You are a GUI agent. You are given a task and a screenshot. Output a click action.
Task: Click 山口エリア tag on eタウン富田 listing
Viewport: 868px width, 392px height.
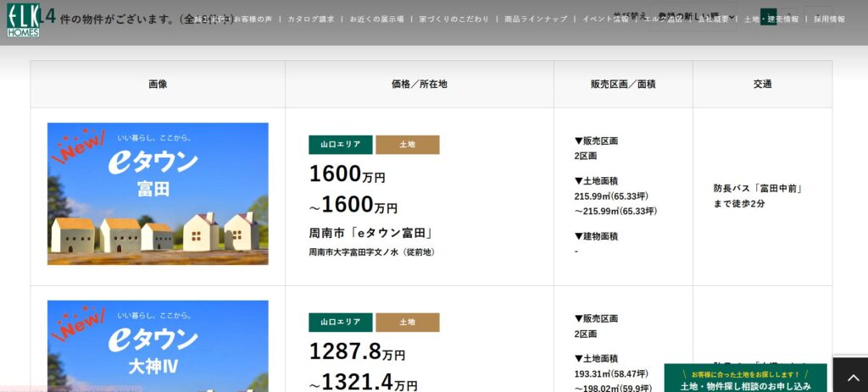[340, 145]
